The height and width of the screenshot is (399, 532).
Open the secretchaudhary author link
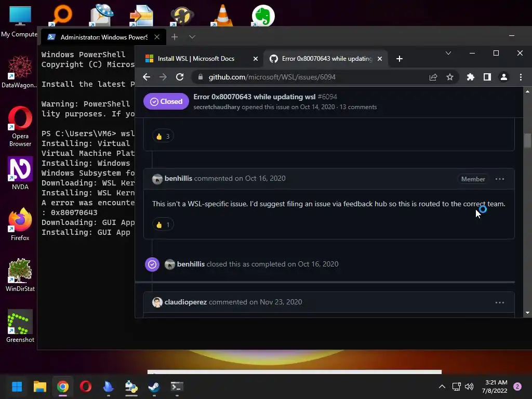point(217,107)
